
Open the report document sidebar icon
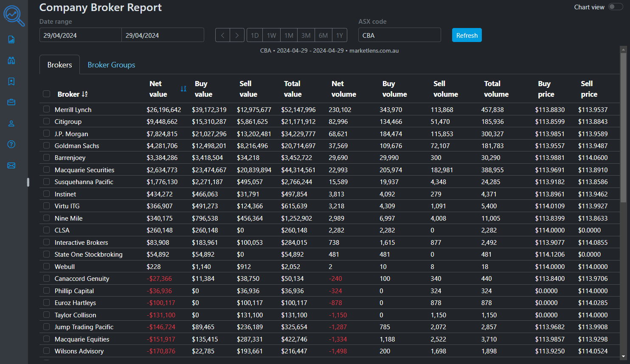[11, 39]
